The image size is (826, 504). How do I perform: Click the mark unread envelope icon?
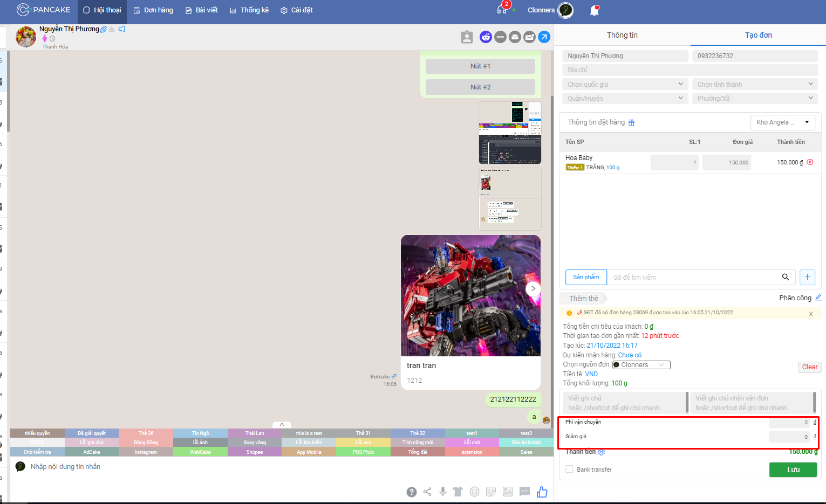pos(529,37)
